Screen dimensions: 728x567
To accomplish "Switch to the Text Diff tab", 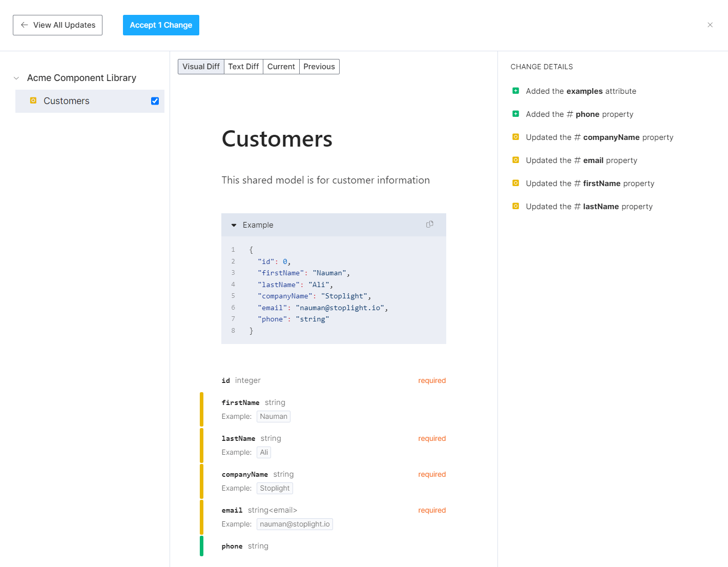I will [x=243, y=67].
